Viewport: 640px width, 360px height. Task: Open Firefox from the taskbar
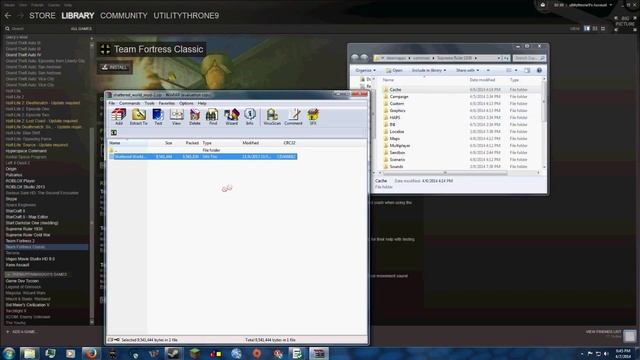point(91,353)
